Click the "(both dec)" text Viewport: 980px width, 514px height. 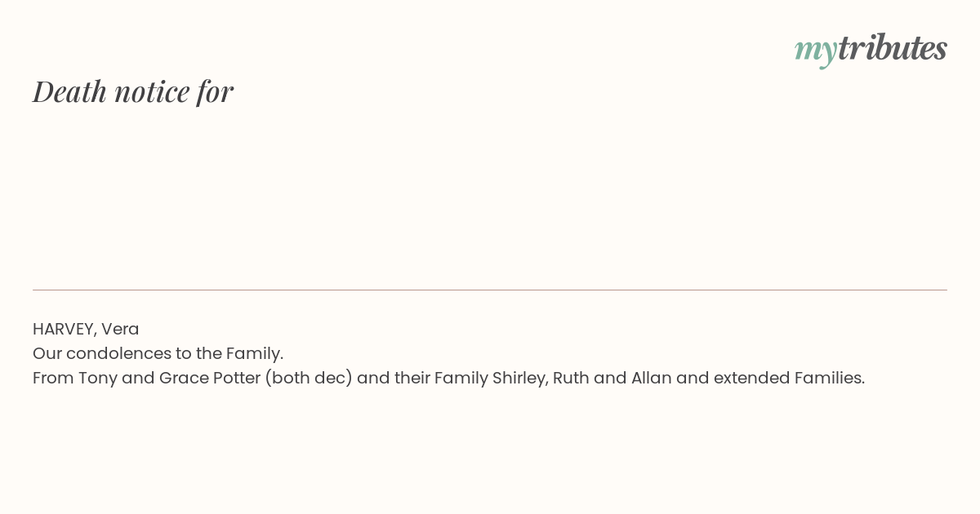point(309,378)
